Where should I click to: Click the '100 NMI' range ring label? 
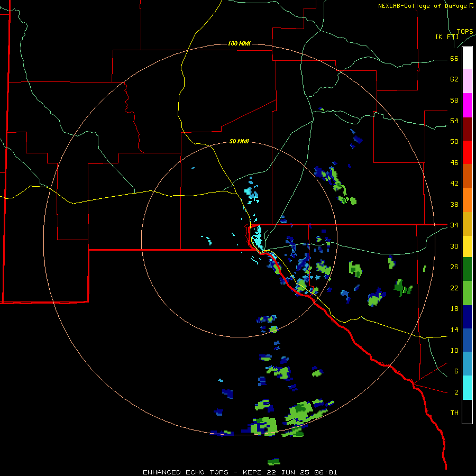pos(239,43)
